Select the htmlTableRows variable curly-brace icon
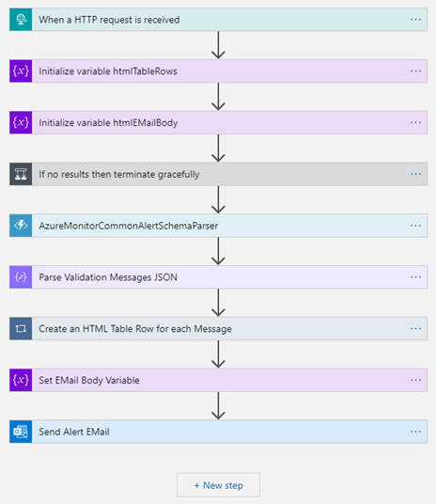This screenshot has height=504, width=436. (21, 71)
